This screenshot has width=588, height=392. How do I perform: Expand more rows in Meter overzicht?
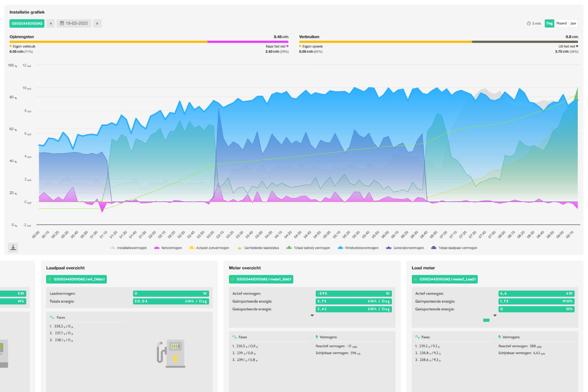tap(312, 316)
